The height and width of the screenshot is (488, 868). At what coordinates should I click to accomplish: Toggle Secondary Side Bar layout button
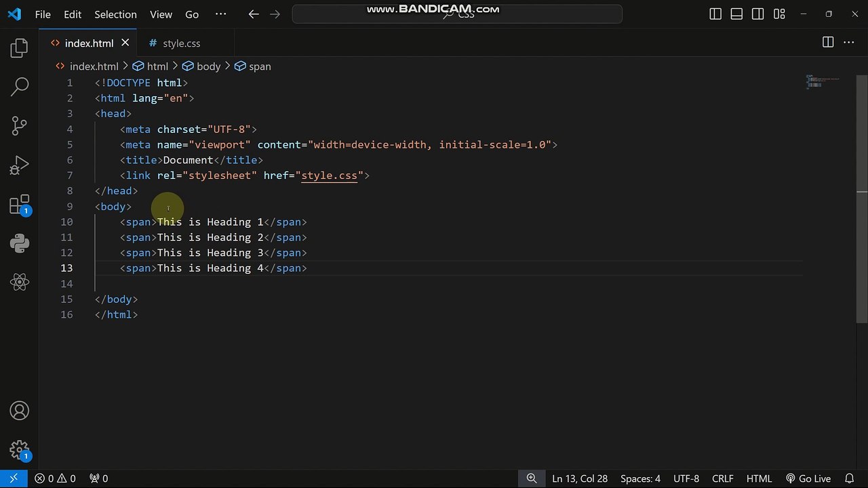click(x=757, y=14)
